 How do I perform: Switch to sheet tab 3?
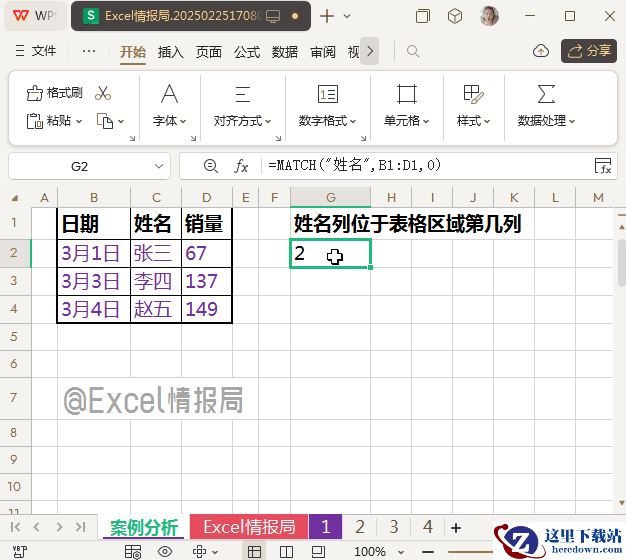tap(394, 527)
